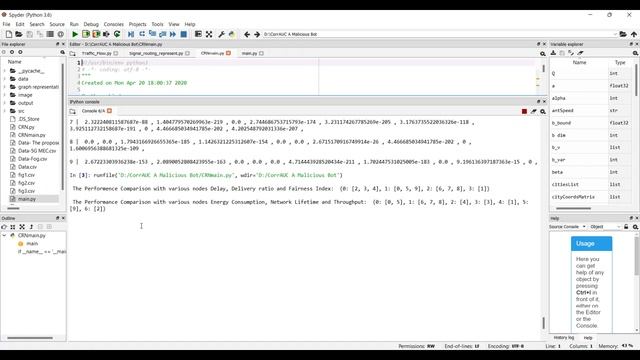Expand the __pycache__ folder
Screen dimensions: 640x360
5,71
